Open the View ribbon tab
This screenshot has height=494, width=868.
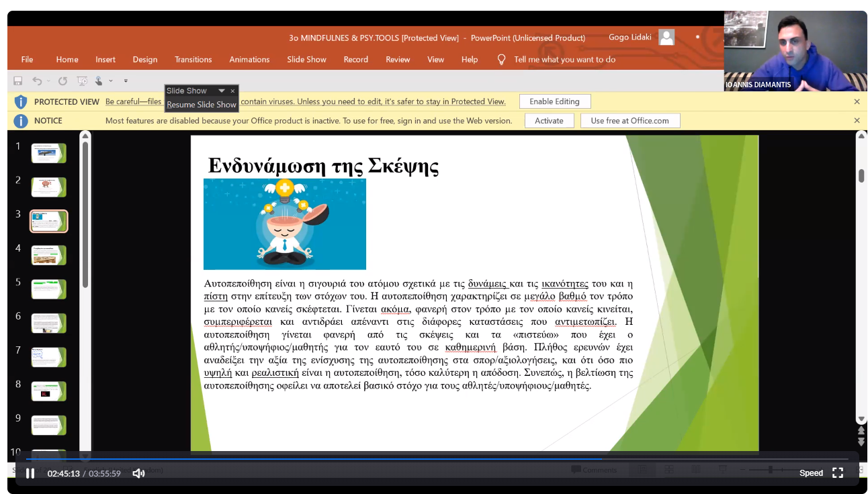click(x=435, y=59)
